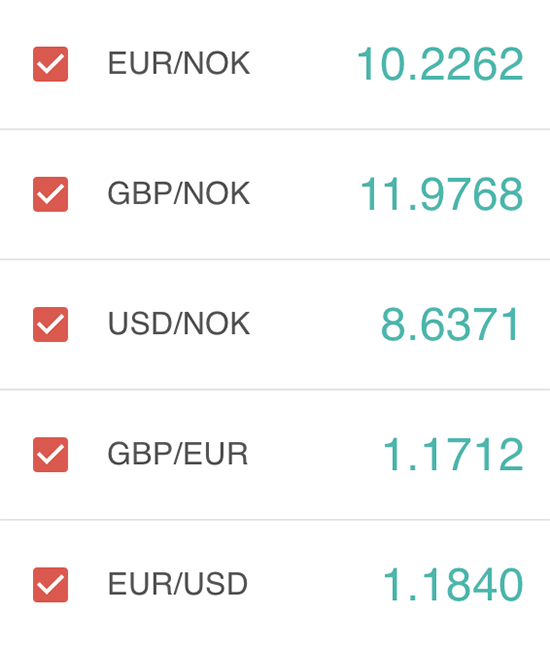Click blank space between GBP/NOK and 11.9768
This screenshot has width=550, height=649.
[305, 194]
